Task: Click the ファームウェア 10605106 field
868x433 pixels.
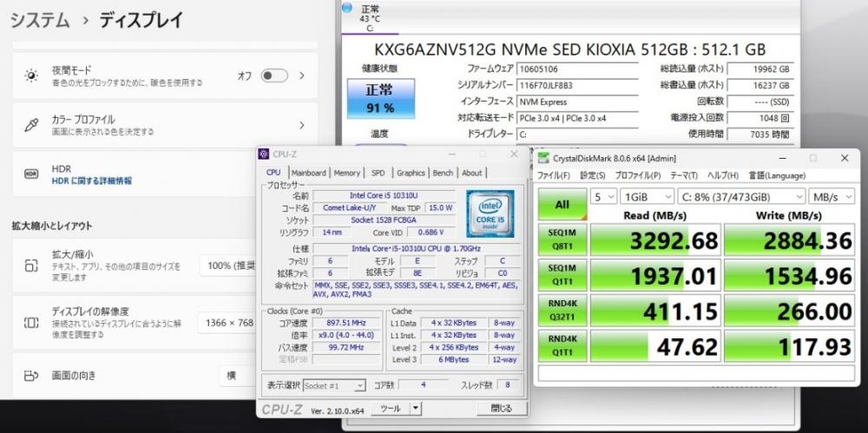Action: coord(577,69)
